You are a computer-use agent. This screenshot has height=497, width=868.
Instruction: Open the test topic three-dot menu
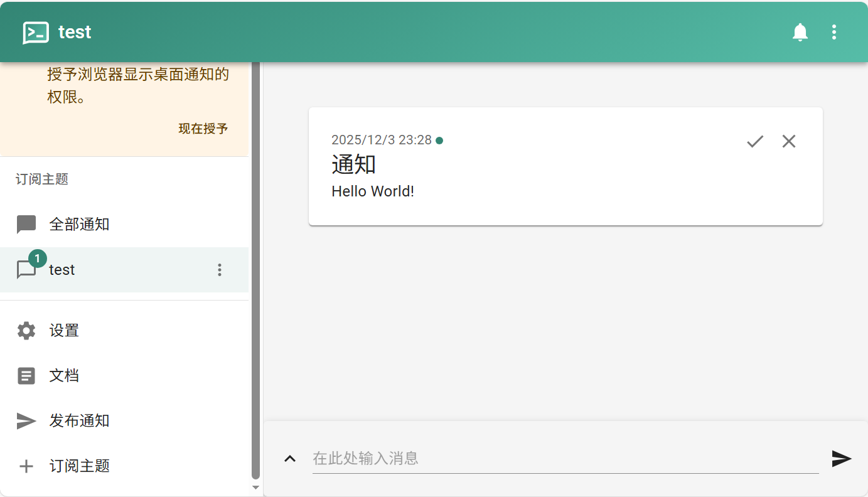219,270
